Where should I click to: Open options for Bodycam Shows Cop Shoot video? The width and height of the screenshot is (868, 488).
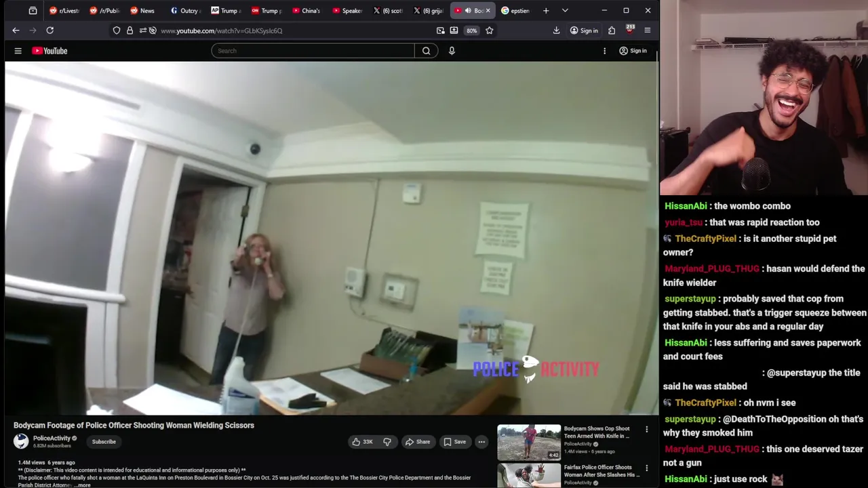tap(646, 429)
